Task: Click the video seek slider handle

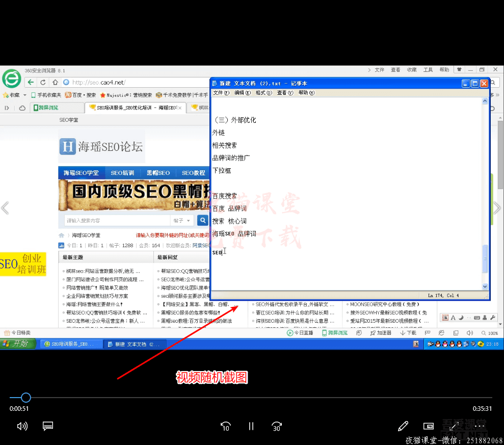Action: pyautogui.click(x=26, y=398)
